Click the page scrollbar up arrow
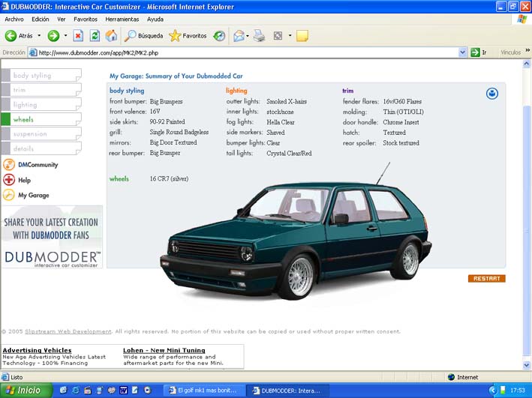The width and height of the screenshot is (532, 398). [527, 64]
